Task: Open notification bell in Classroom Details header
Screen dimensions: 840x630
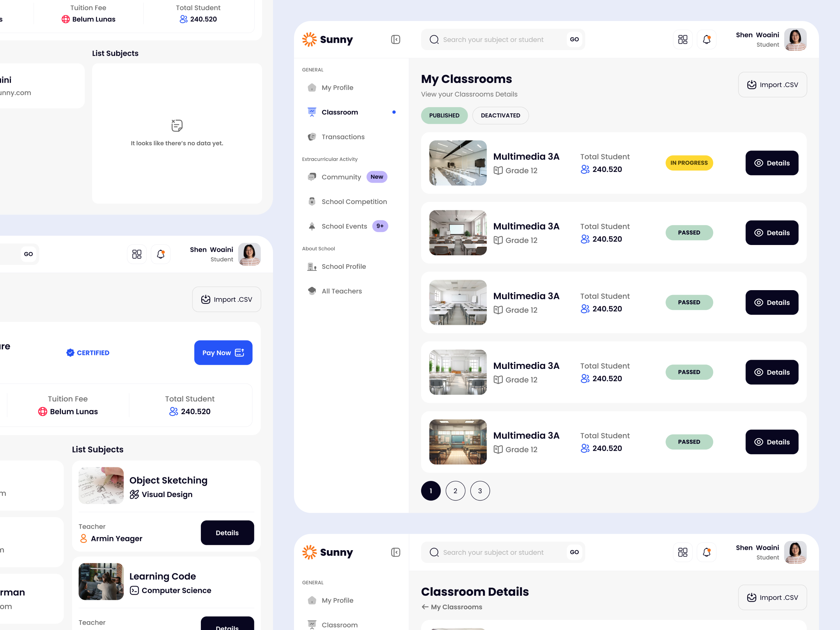Action: click(x=706, y=552)
